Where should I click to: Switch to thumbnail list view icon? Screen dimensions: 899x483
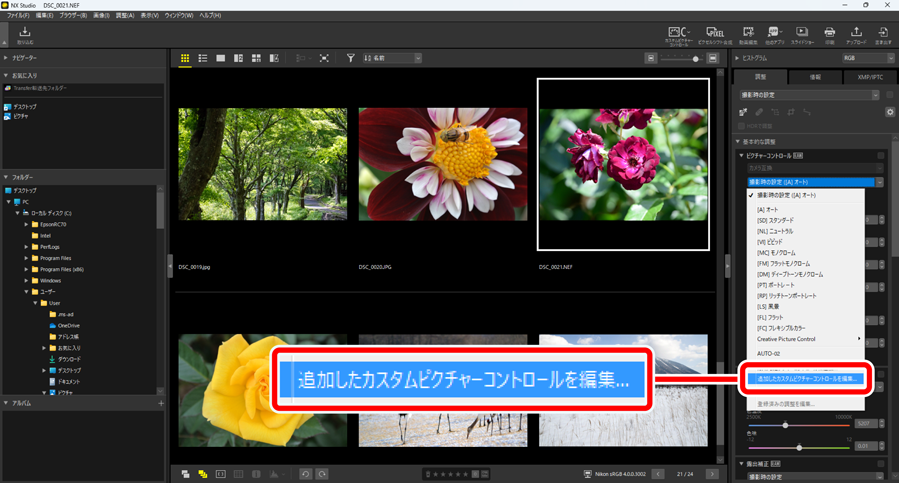tap(202, 59)
